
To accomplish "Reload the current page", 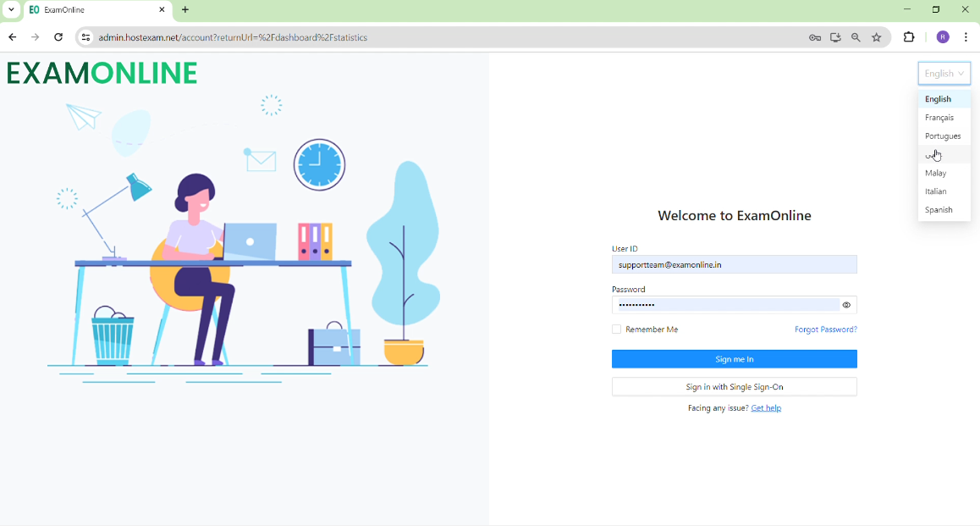I will tap(58, 37).
